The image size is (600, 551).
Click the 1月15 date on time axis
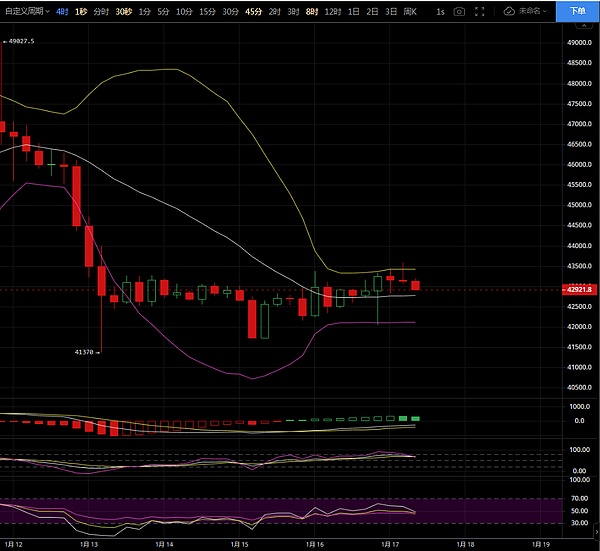[x=240, y=545]
